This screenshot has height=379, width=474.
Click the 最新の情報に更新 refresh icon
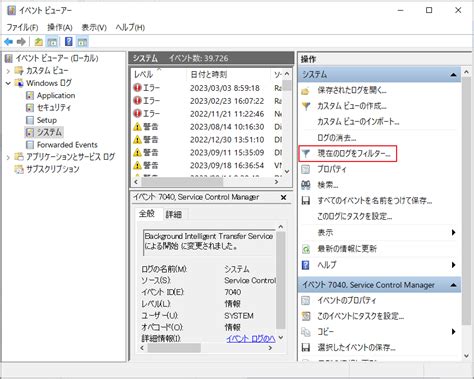point(306,249)
